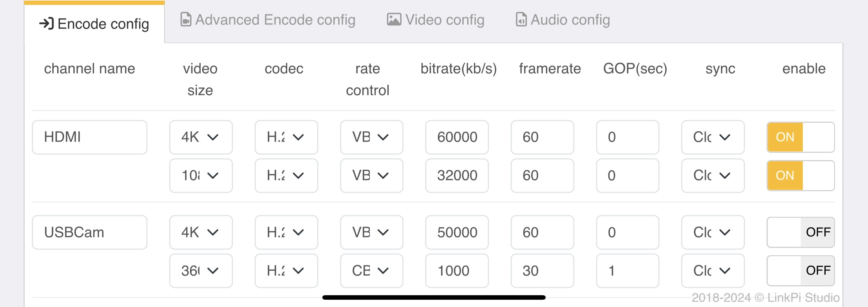
Task: Select USBCam sub stream framerate field 30
Action: [x=542, y=270]
